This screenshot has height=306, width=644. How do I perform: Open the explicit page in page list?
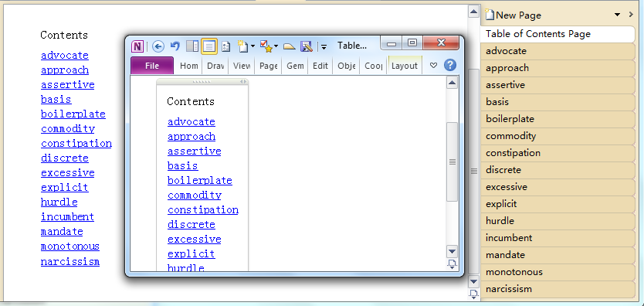click(558, 204)
